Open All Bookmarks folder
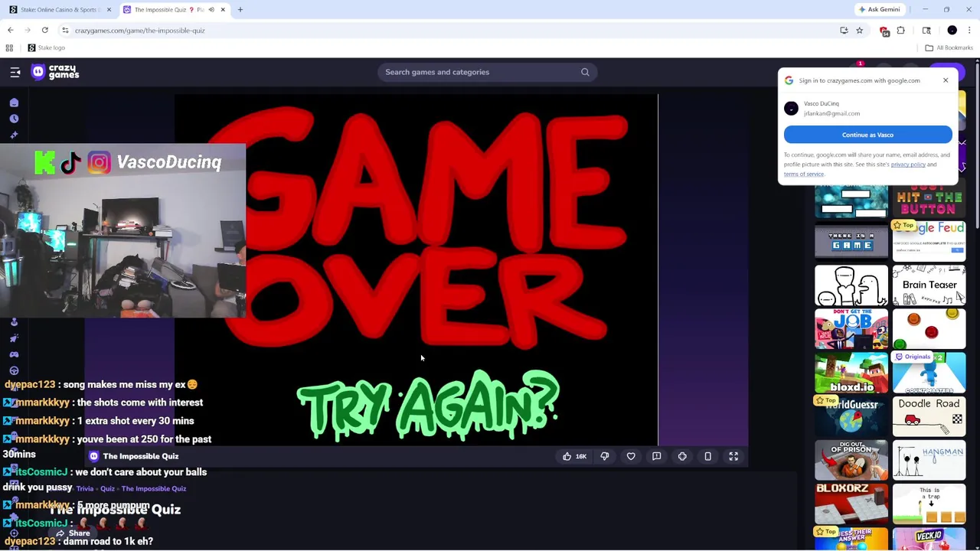The height and width of the screenshot is (551, 980). tap(948, 47)
